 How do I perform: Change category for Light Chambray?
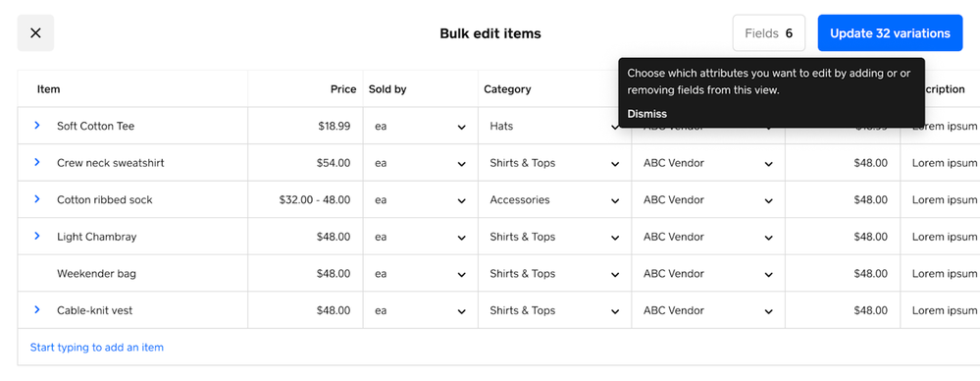coord(555,237)
